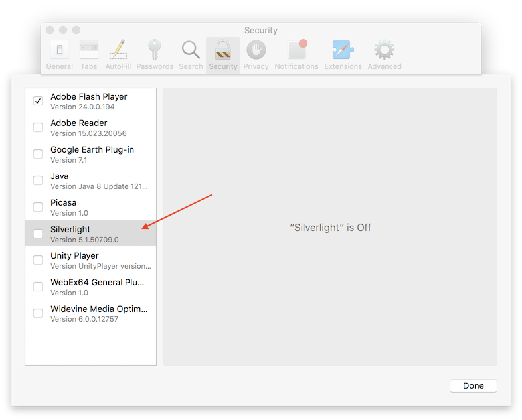Click Version 6.0.0.12757 text
Viewport: 522px width, 420px height.
84,319
